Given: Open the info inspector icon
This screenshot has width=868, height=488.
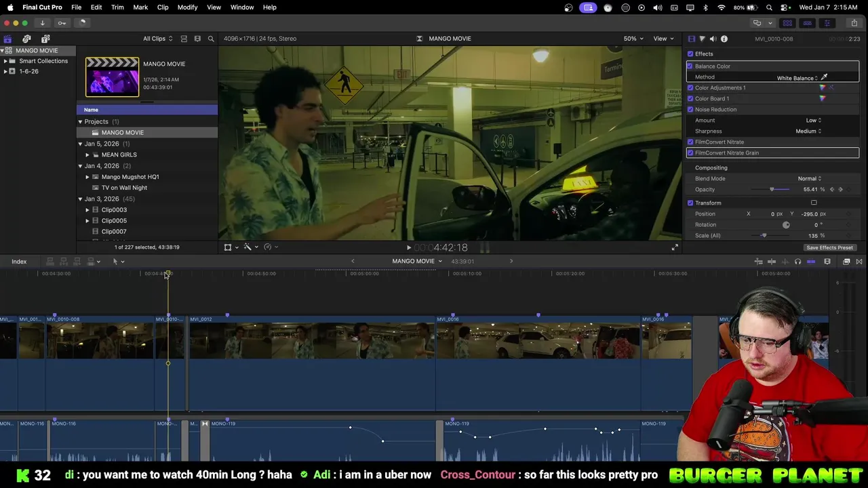Looking at the screenshot, I should pos(724,39).
